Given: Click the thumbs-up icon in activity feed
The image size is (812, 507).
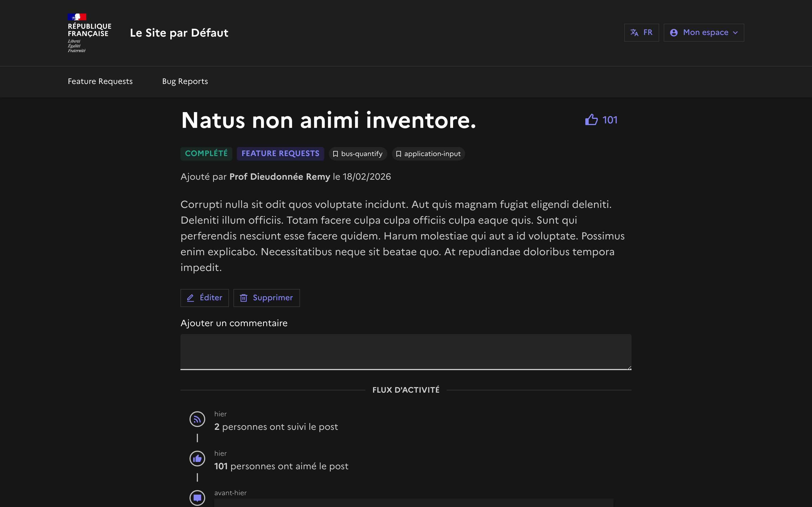Looking at the screenshot, I should [x=197, y=458].
